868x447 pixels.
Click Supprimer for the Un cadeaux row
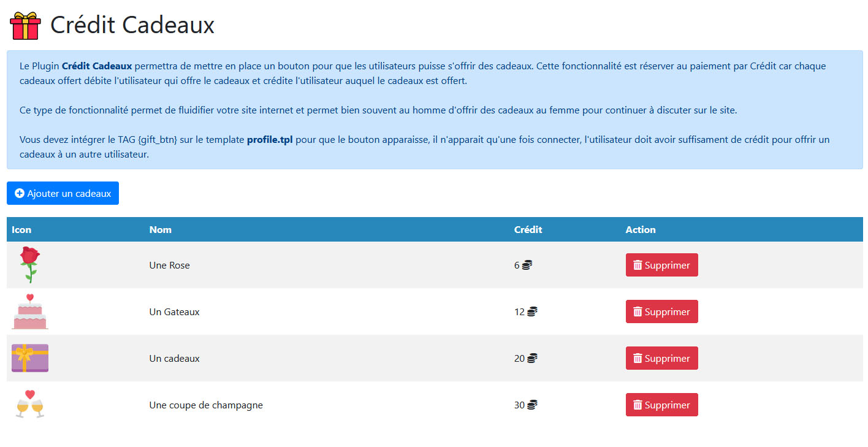[x=661, y=358]
